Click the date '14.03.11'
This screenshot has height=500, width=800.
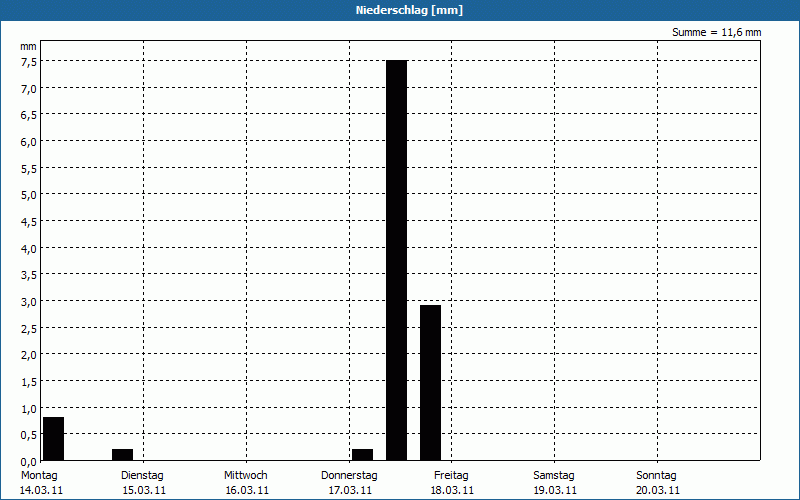[41, 490]
